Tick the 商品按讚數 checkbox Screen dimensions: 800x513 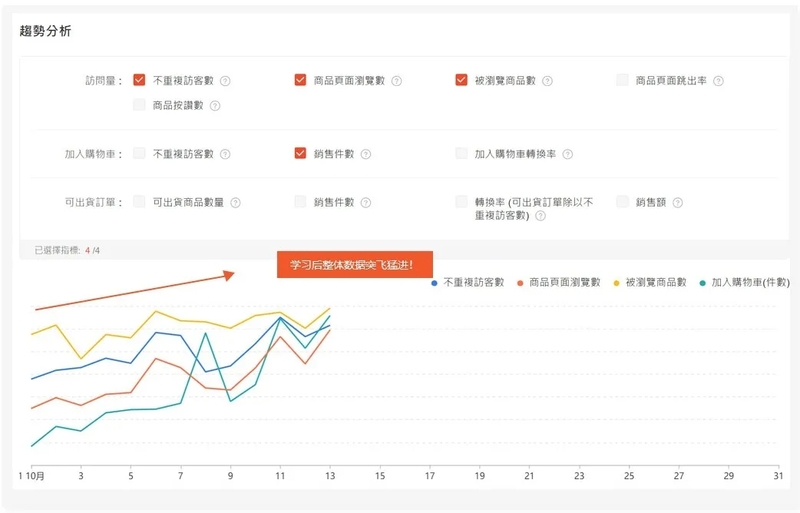coord(140,104)
